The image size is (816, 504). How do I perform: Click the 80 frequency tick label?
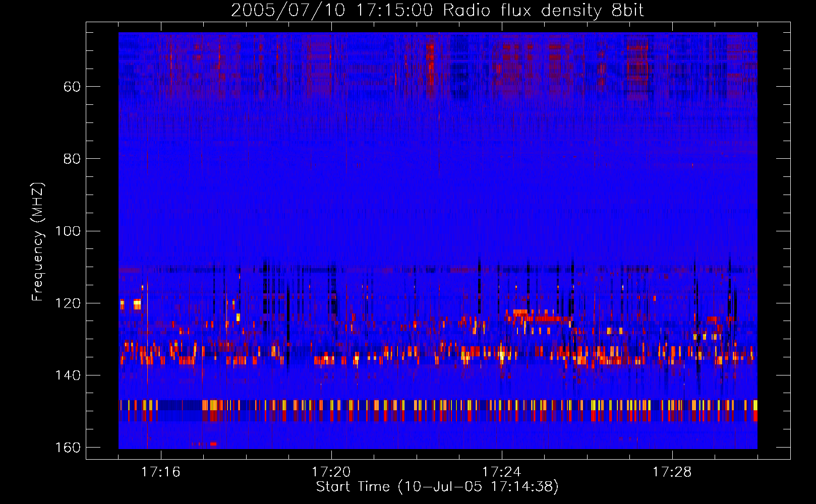(72, 159)
